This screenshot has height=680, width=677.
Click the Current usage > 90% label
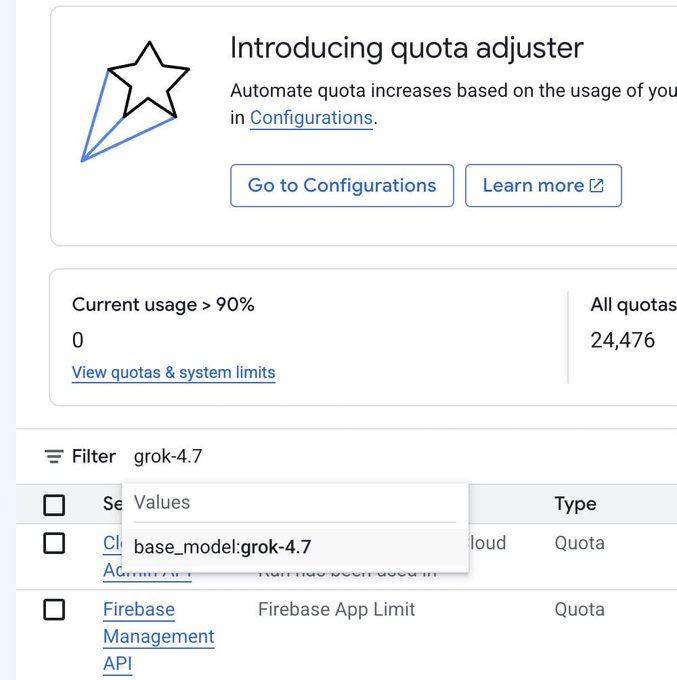pyautogui.click(x=163, y=305)
